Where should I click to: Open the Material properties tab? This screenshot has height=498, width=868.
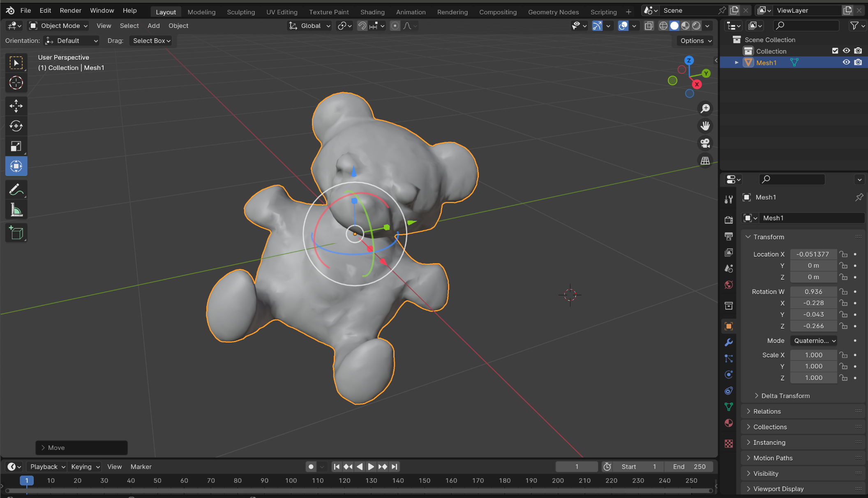(729, 423)
